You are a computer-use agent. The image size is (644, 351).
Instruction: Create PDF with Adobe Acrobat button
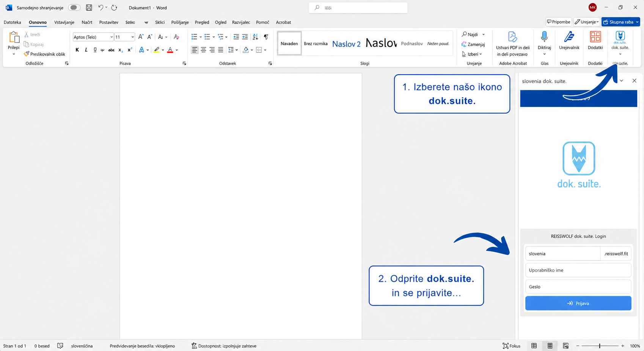[x=513, y=44]
